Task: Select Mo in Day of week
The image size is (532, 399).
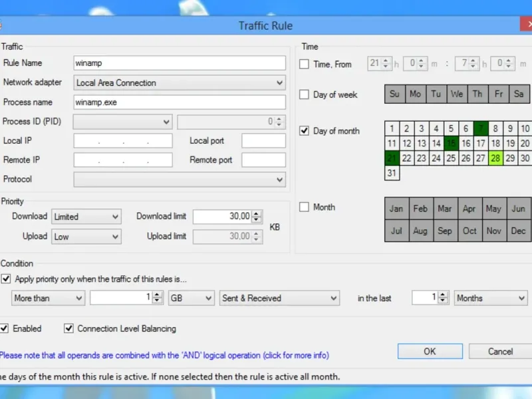Action: click(x=415, y=94)
